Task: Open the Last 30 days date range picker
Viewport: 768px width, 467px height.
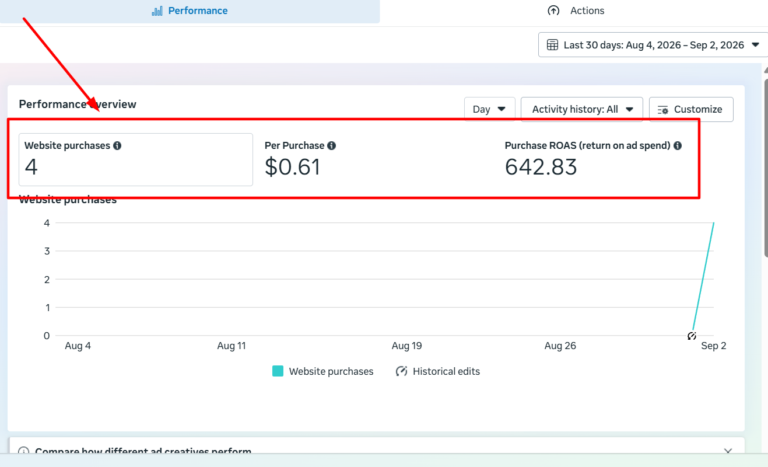Action: 653,45
